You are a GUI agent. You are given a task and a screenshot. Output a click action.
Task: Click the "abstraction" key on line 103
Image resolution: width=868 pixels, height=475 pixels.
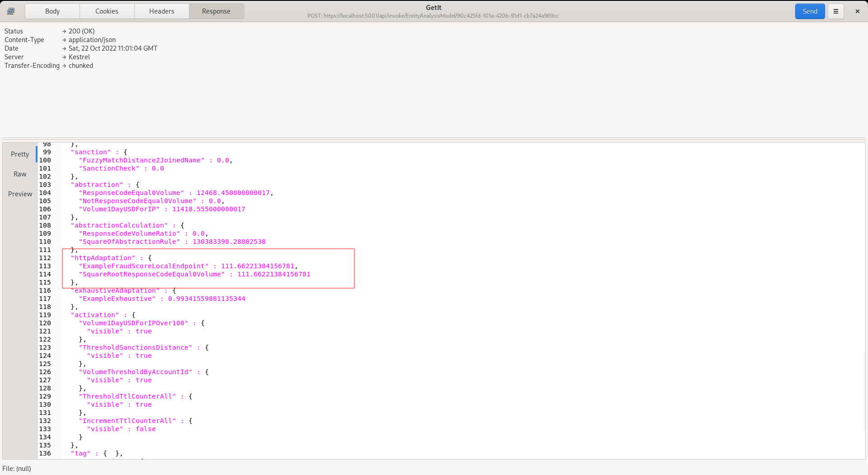(x=97, y=185)
